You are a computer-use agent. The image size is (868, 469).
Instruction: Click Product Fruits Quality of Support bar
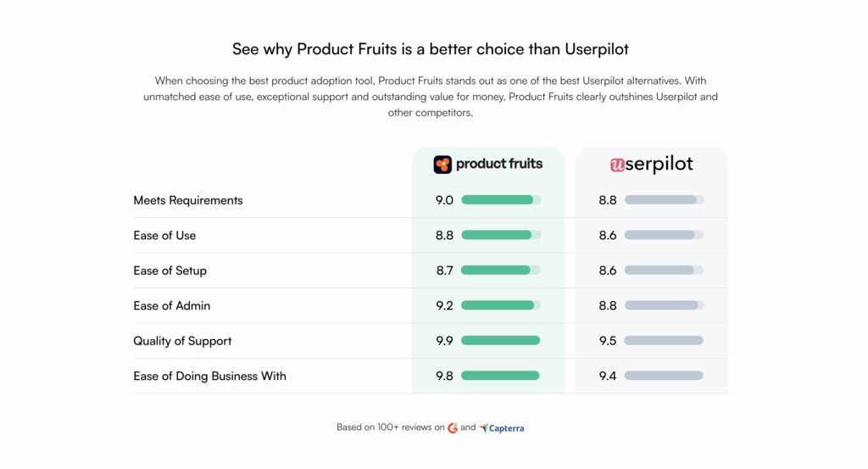tap(500, 340)
